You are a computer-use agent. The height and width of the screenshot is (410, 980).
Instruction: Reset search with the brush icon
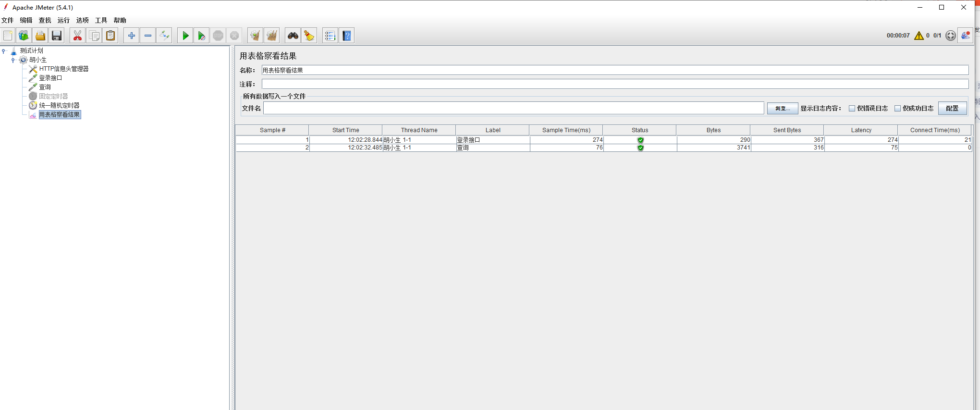point(309,36)
